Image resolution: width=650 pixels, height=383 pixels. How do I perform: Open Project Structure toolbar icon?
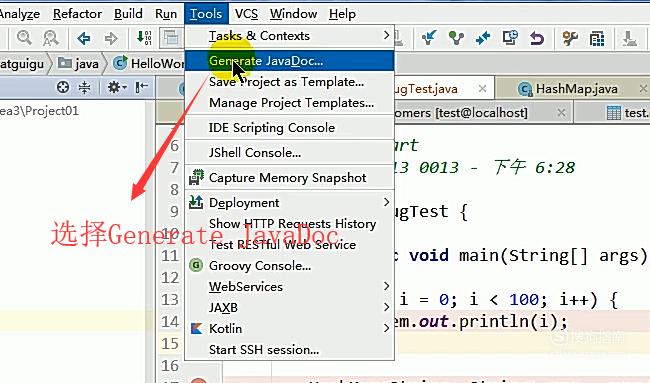click(597, 39)
